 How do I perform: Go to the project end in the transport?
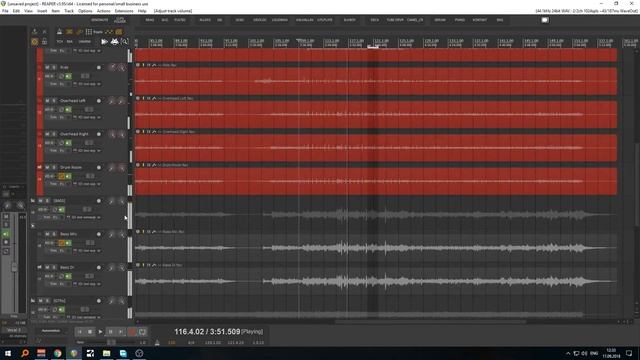pyautogui.click(x=121, y=332)
